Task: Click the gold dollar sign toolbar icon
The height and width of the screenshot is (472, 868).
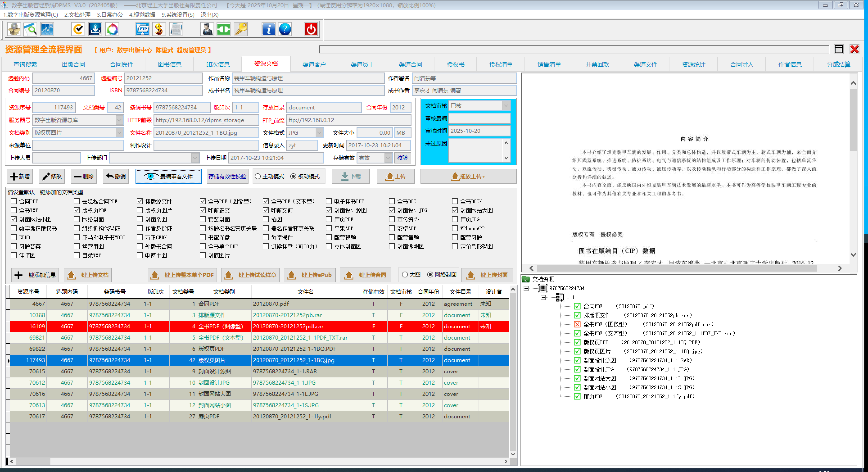Action: click(159, 29)
